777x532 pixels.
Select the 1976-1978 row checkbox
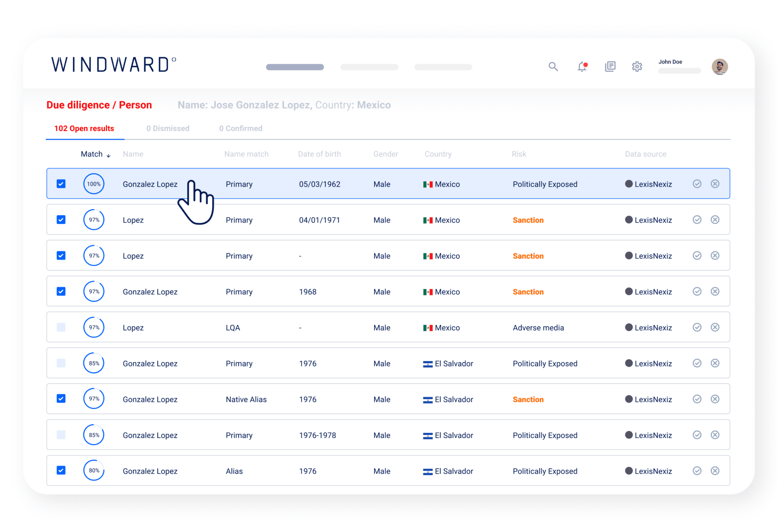click(x=61, y=435)
